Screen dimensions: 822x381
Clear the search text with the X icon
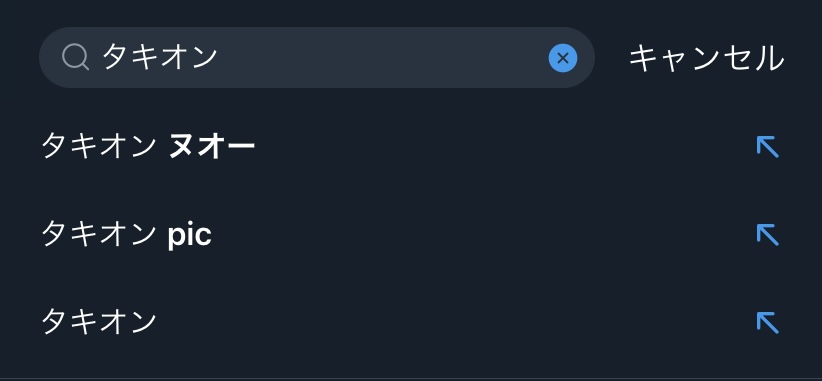(563, 58)
